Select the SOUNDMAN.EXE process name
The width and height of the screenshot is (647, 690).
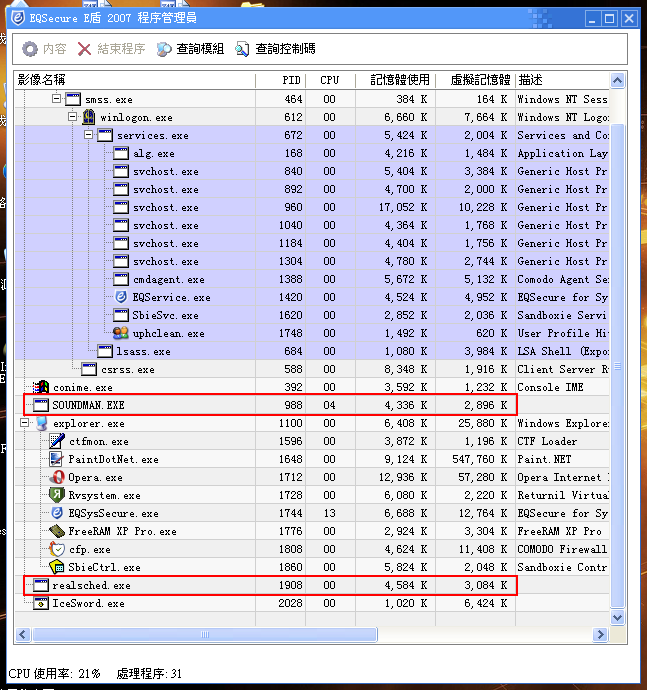tap(88, 405)
